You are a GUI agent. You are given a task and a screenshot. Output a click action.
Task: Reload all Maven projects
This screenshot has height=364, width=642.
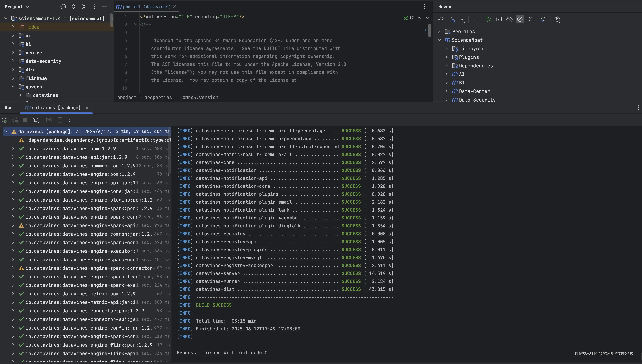441,19
